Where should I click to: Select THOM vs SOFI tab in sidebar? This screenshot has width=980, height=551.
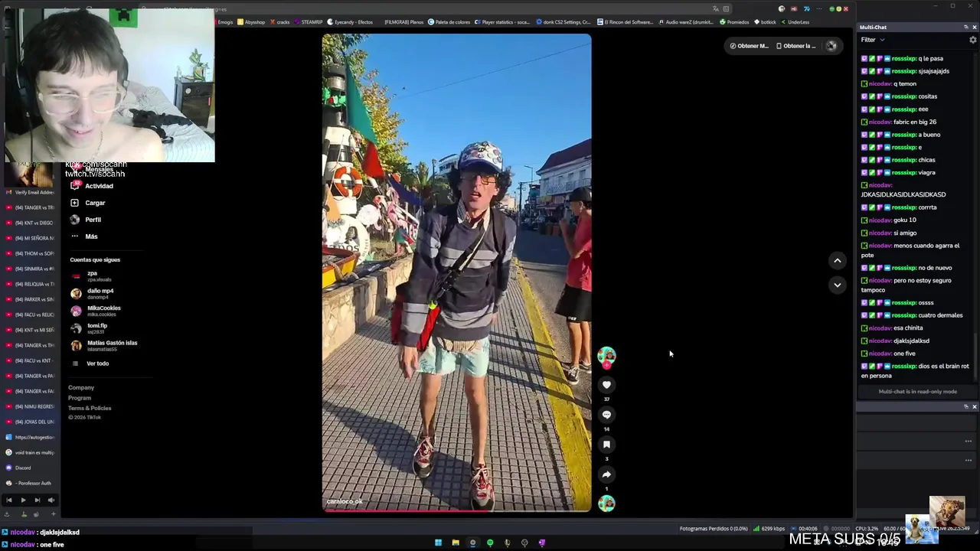click(30, 253)
